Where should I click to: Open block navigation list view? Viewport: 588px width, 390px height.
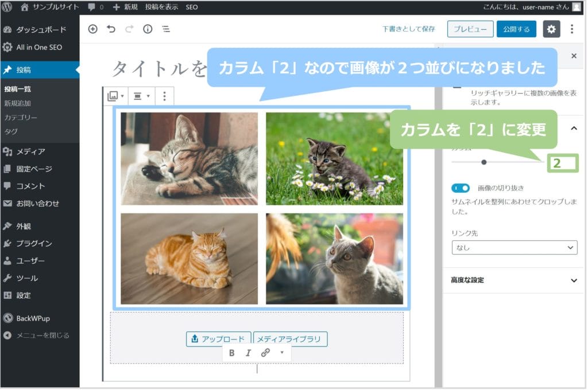point(165,29)
